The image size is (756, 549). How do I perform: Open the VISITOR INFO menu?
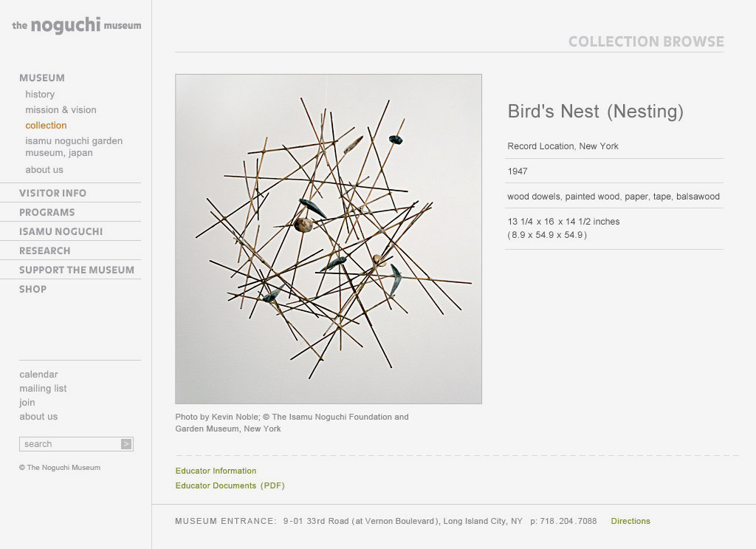52,193
